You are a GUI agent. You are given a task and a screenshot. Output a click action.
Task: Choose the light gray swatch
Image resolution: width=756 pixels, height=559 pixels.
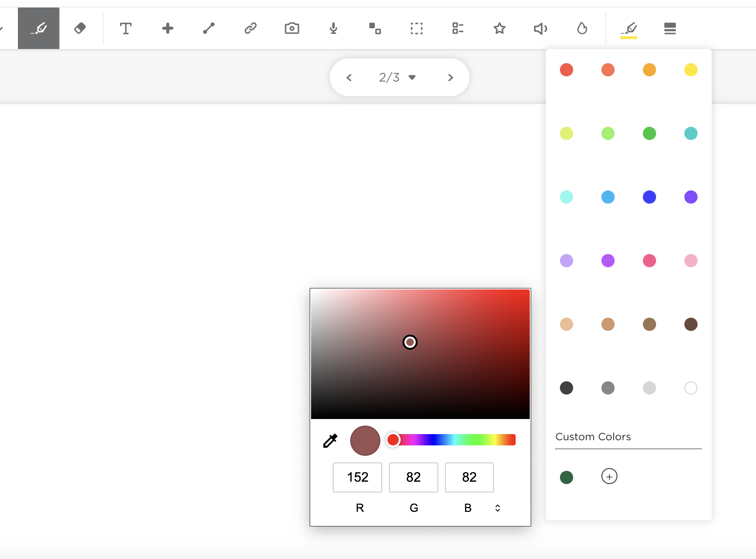(x=649, y=388)
